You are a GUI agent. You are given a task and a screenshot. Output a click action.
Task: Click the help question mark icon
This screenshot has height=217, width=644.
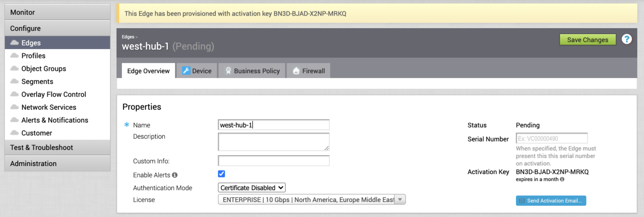click(x=626, y=39)
